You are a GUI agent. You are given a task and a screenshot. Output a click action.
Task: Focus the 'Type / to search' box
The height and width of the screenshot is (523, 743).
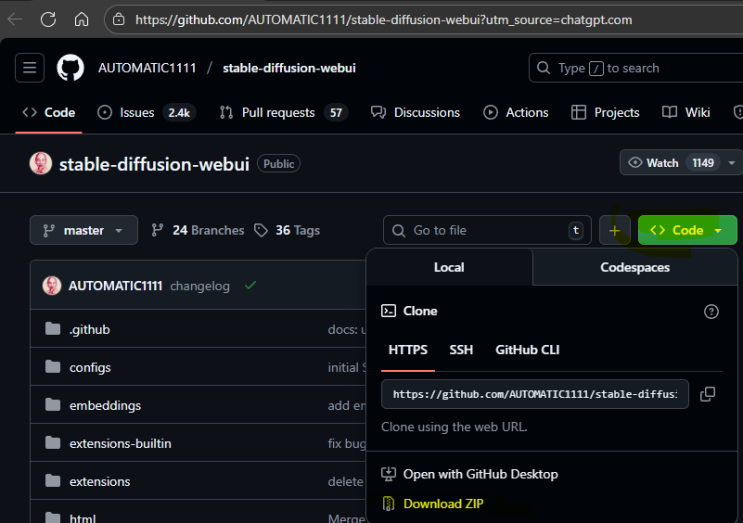coord(635,68)
